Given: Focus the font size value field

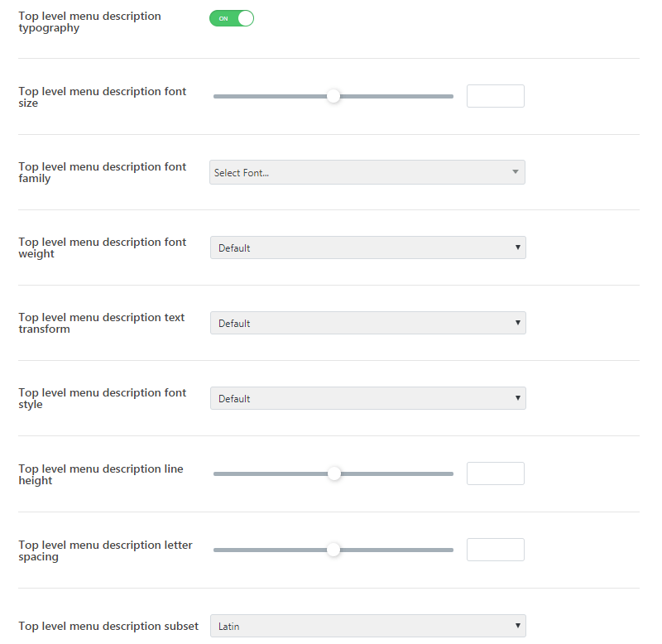Looking at the screenshot, I should pyautogui.click(x=495, y=96).
